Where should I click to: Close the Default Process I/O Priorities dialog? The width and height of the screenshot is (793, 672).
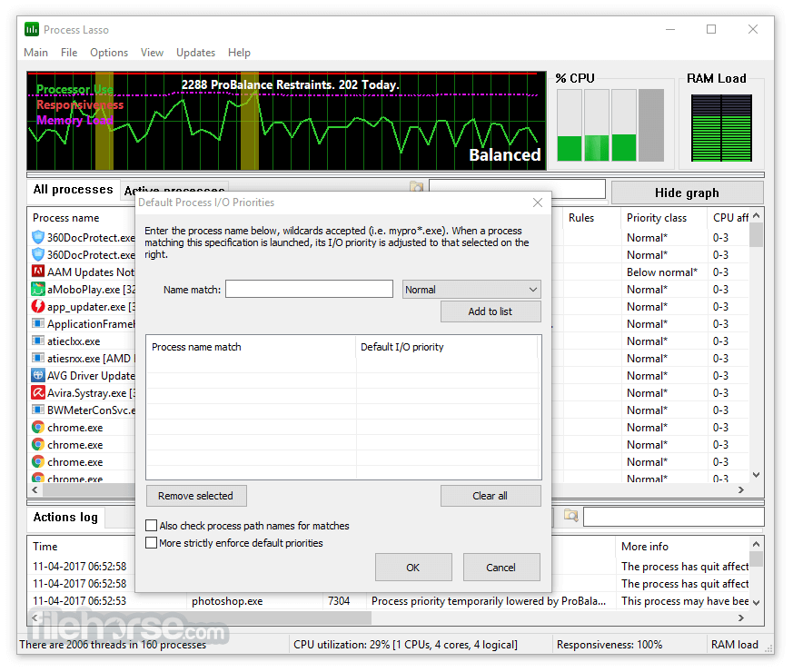pos(537,203)
